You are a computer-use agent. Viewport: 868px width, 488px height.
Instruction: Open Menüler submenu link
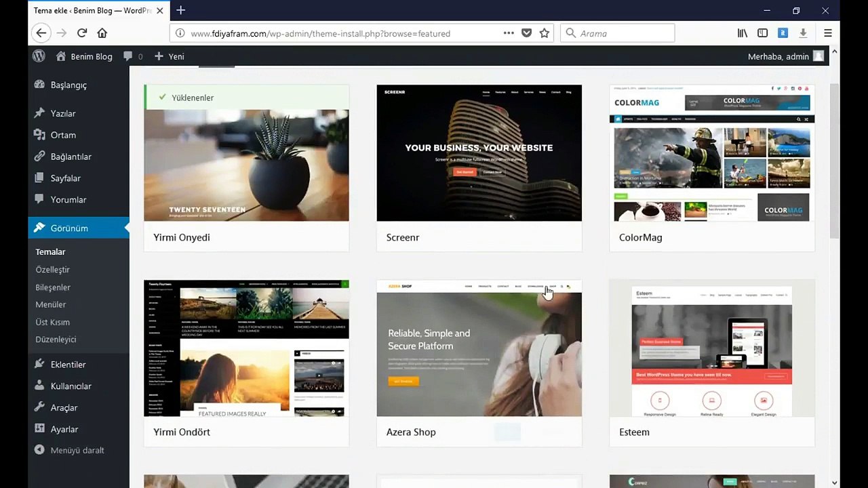tap(51, 304)
